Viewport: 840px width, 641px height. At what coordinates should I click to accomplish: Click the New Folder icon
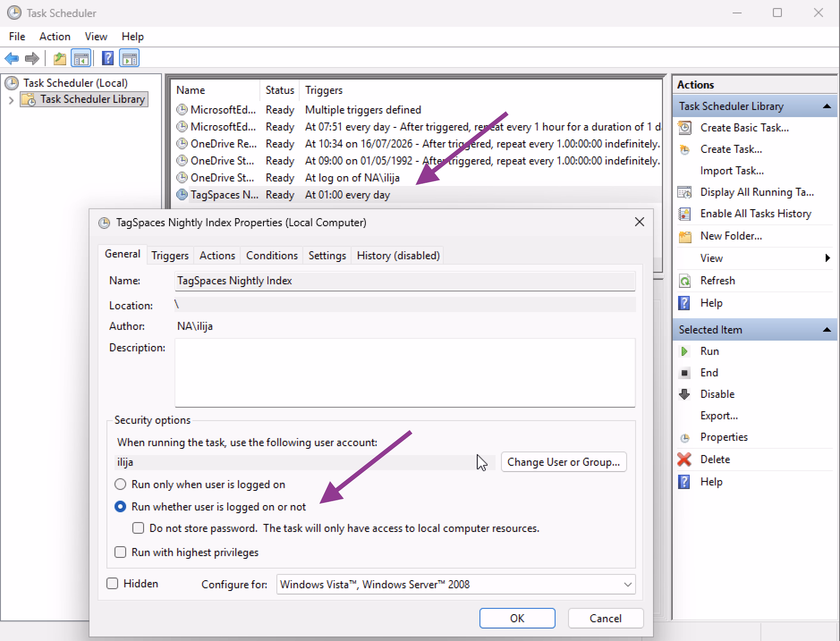click(685, 236)
